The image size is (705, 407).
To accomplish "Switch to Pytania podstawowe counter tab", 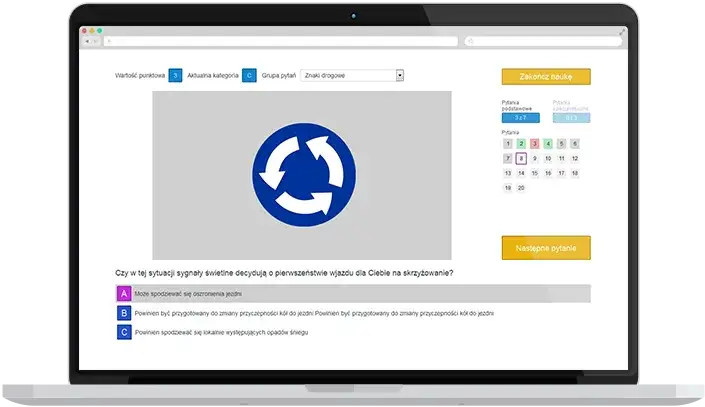I will click(520, 117).
